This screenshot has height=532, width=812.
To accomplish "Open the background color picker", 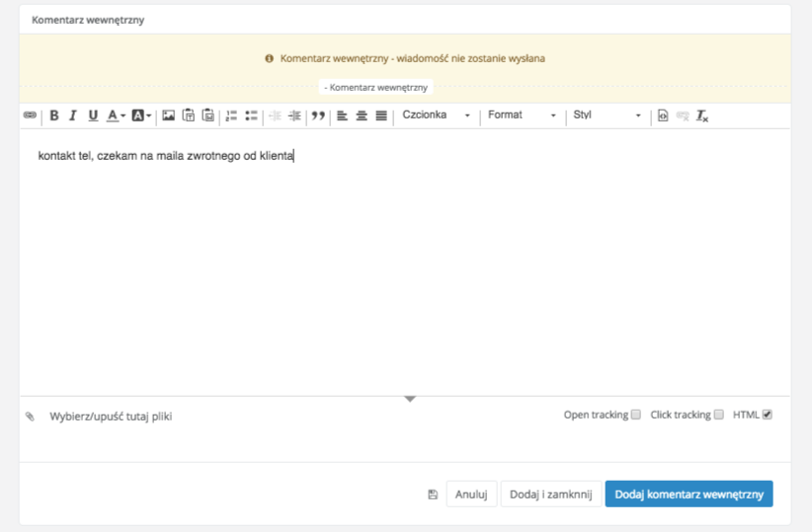I will pyautogui.click(x=141, y=115).
